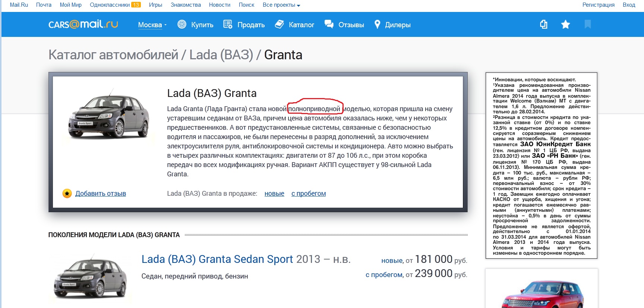Screen dimensions: 644x308
Task: Expand the Москва city selector
Action: [x=152, y=25]
